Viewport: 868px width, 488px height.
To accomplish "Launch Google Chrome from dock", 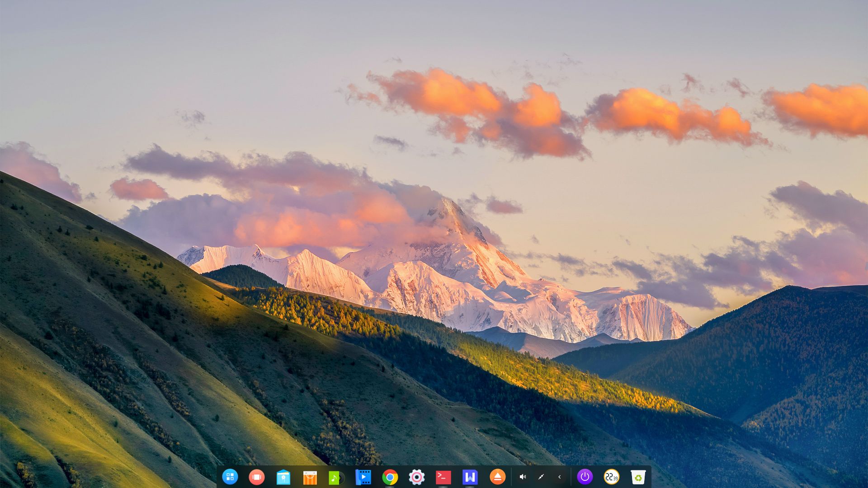I will click(390, 477).
